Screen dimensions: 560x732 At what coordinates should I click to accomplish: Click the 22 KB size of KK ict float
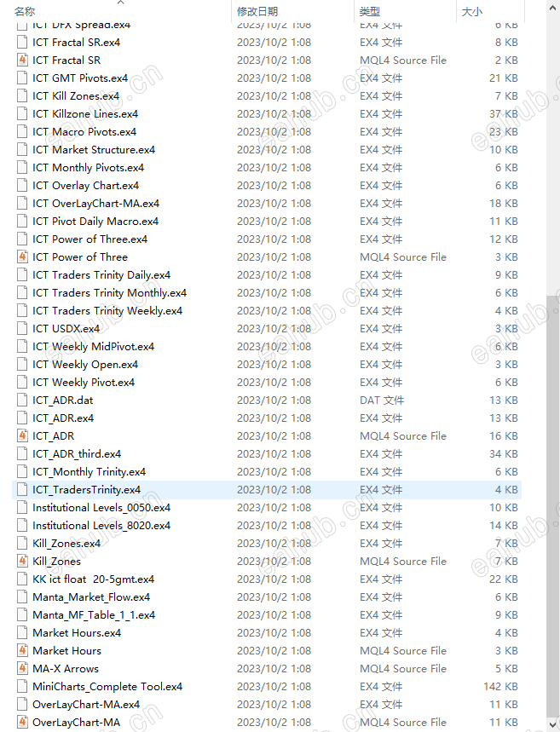pyautogui.click(x=504, y=579)
